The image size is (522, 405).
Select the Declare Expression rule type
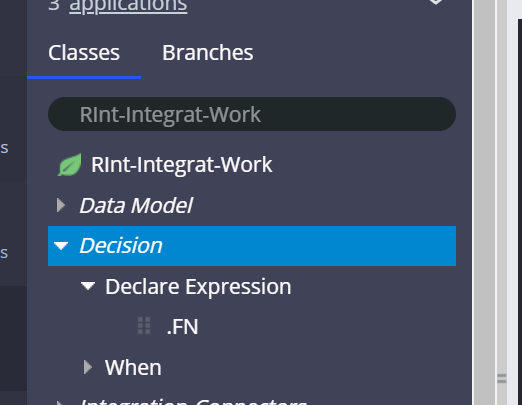tap(198, 286)
